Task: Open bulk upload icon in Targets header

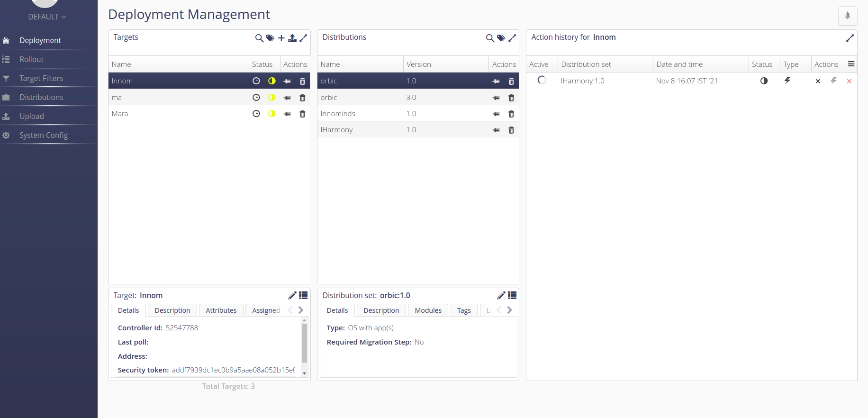Action: click(292, 38)
